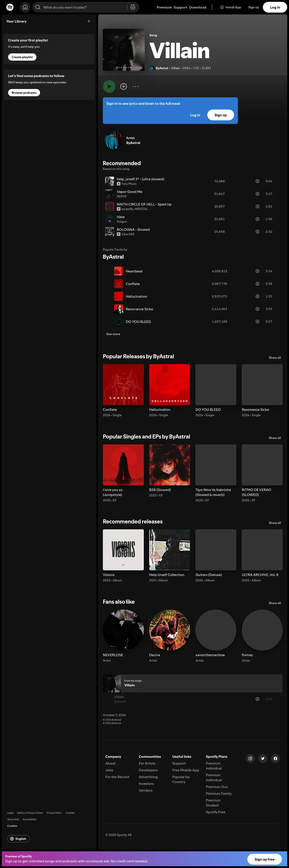The image size is (289, 868).
Task: Add Resonance Sicko track to playlist
Action: (257, 309)
